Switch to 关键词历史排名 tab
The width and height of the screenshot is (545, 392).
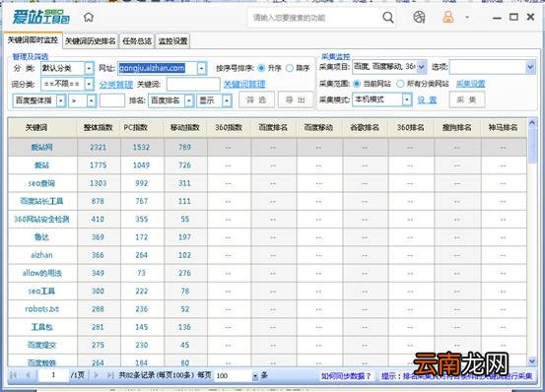point(91,41)
